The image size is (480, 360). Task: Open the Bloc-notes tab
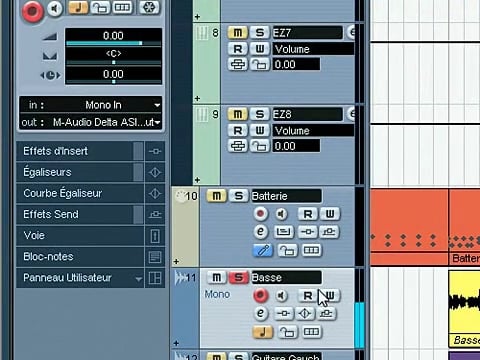[x=80, y=257]
